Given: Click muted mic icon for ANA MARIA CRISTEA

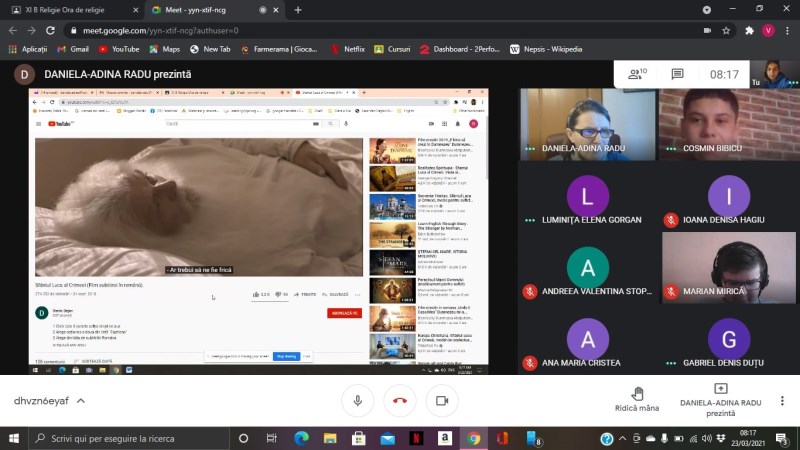Looking at the screenshot, I should 530,363.
